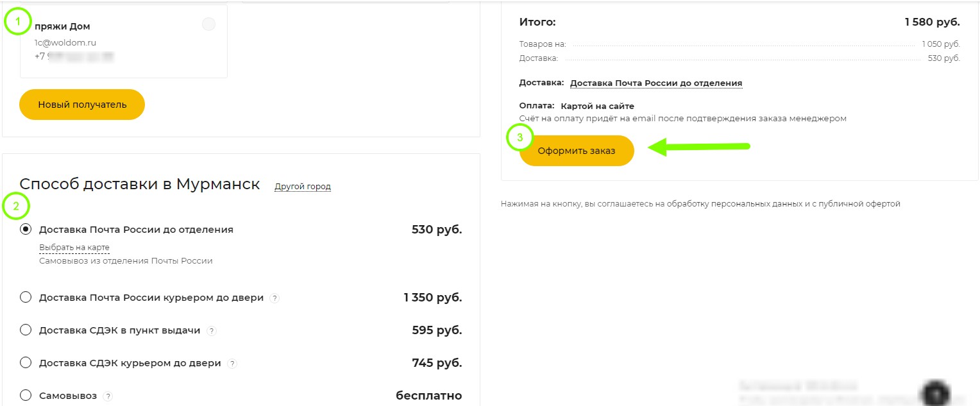Click the green step 3 marker

click(520, 137)
